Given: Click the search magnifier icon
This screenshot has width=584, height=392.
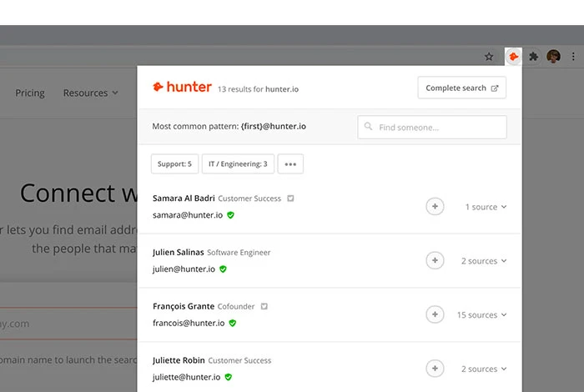Looking at the screenshot, I should (368, 127).
